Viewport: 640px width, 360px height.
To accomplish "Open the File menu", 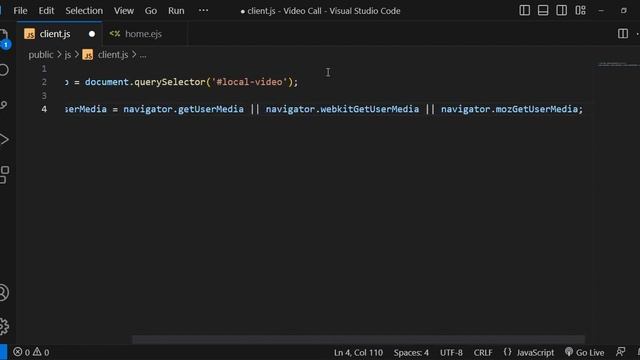I will tap(20, 11).
